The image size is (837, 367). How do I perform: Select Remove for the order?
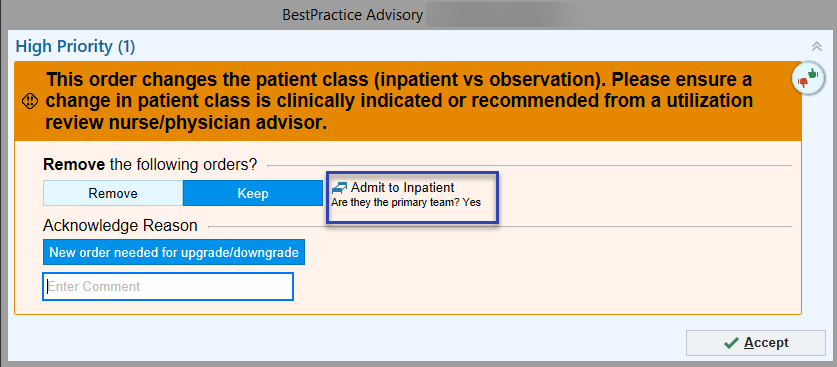(x=113, y=193)
